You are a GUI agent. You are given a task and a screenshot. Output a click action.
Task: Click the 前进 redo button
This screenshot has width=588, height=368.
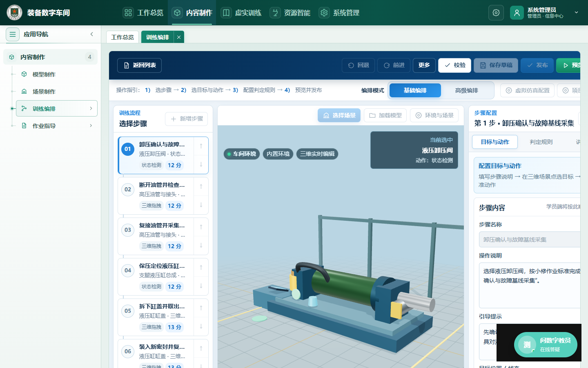[x=394, y=65]
